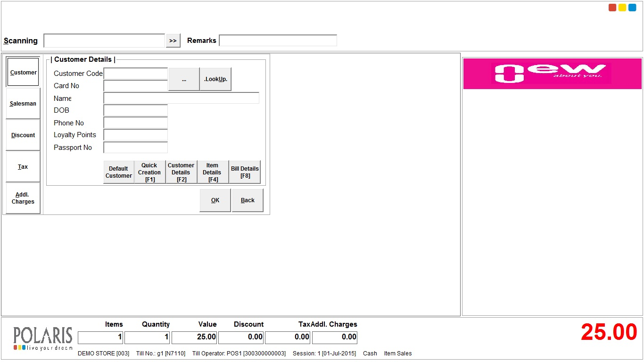Confirm with the OK button

215,200
